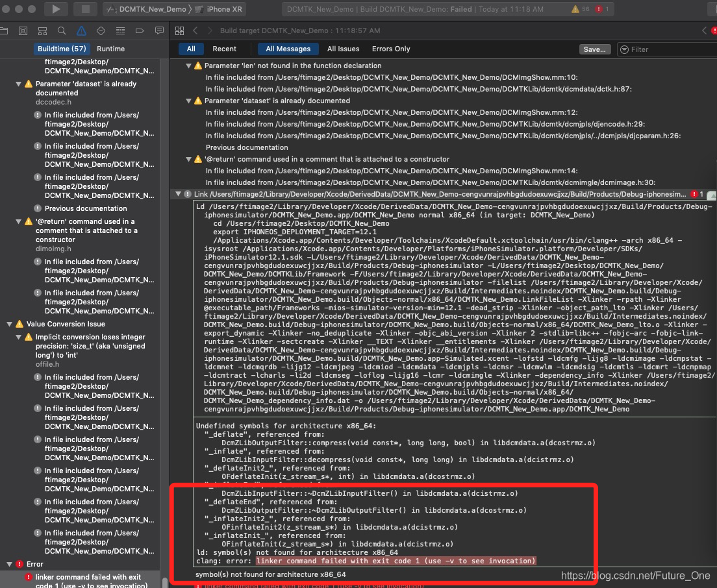Image resolution: width=717 pixels, height=588 pixels.
Task: Click log line including dcmdata/dctk.h:87
Action: pos(419,89)
